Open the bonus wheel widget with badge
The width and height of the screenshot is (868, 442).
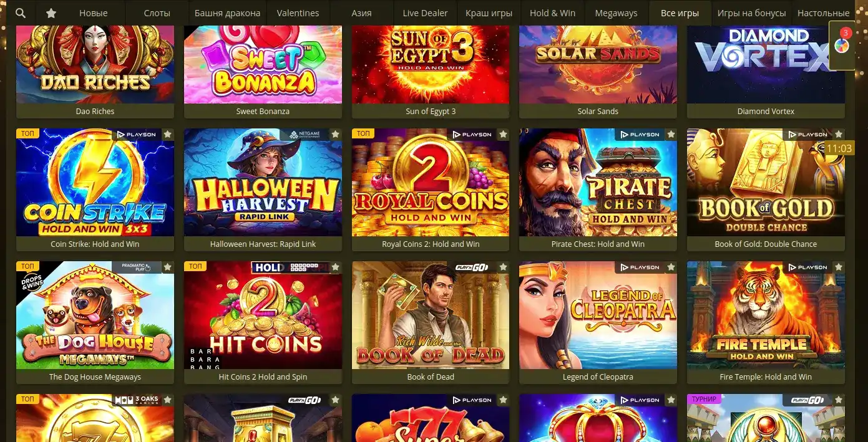[x=842, y=45]
